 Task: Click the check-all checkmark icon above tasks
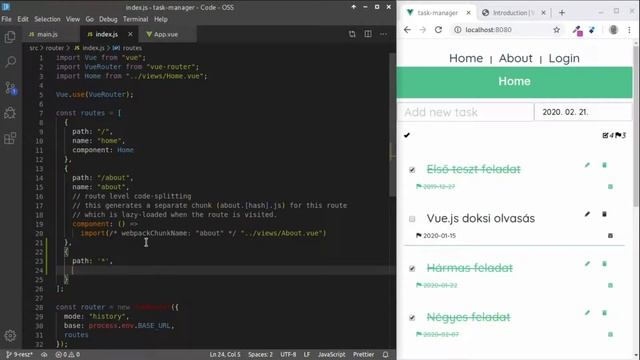pyautogui.click(x=407, y=135)
